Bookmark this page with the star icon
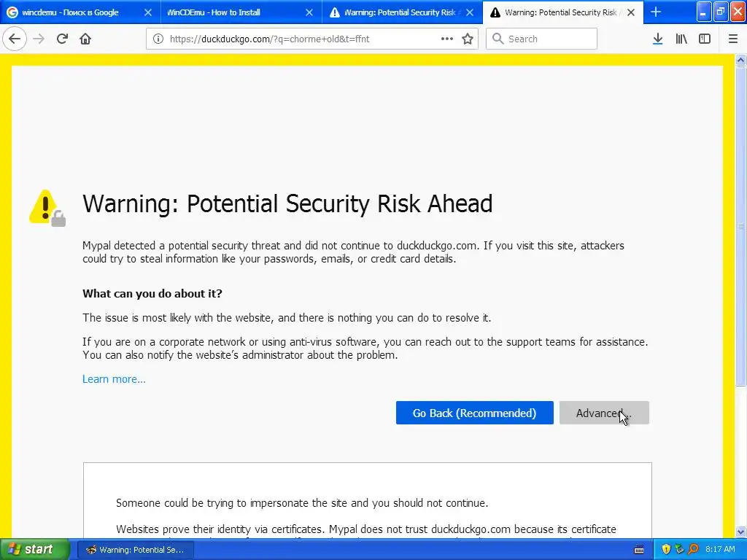This screenshot has height=560, width=747. [x=468, y=39]
